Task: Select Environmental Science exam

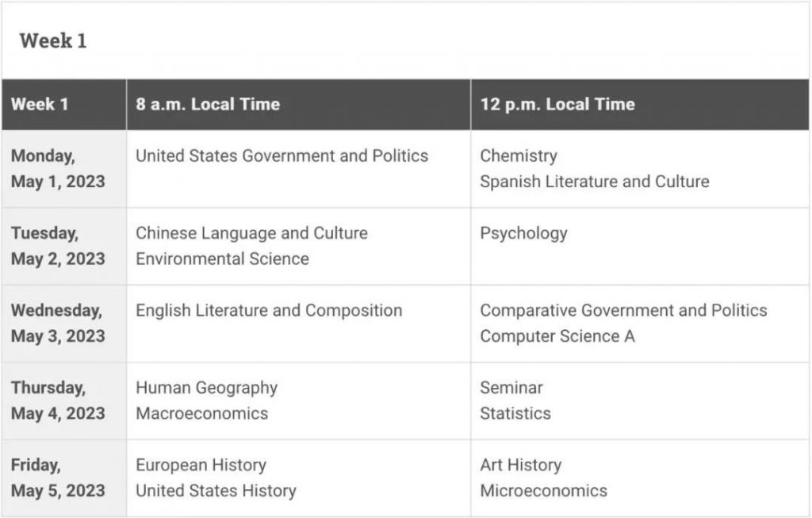Action: coord(222,259)
